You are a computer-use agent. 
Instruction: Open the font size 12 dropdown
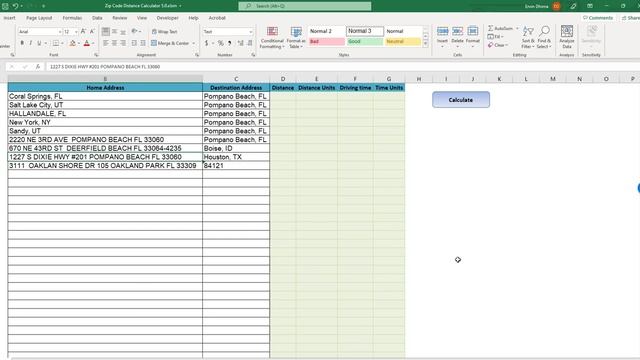click(x=76, y=31)
